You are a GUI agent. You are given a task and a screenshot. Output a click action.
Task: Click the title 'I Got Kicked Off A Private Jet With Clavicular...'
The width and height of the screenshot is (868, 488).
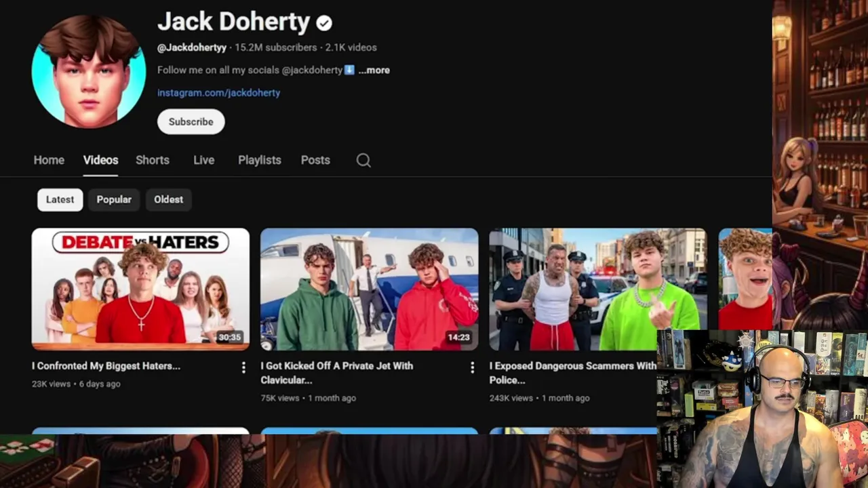336,373
